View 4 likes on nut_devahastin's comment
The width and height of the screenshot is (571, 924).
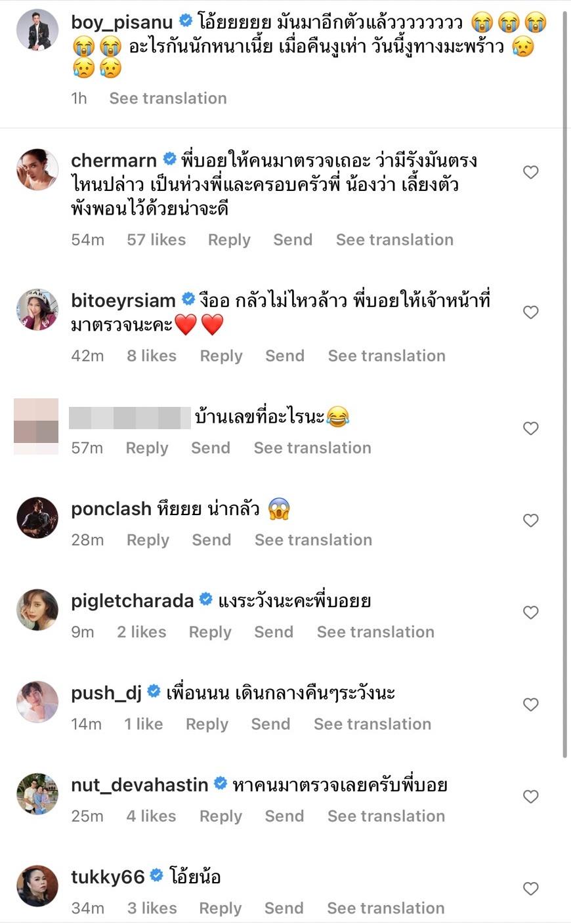(151, 816)
